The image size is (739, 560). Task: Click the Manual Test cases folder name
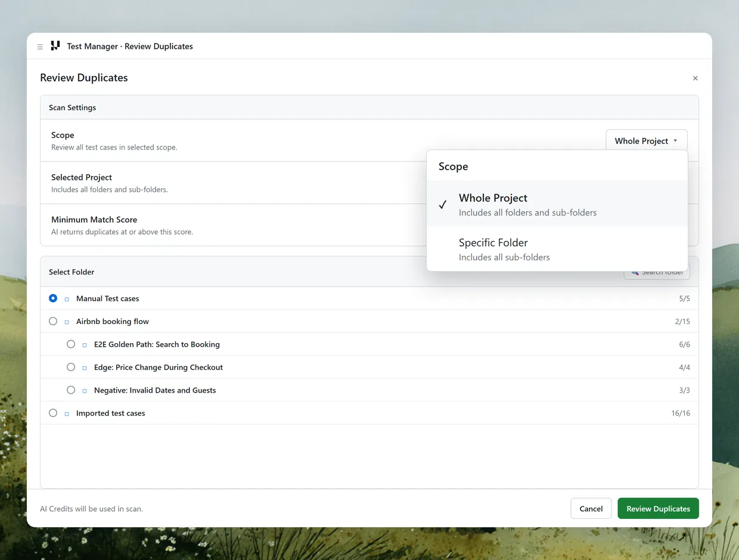point(107,298)
